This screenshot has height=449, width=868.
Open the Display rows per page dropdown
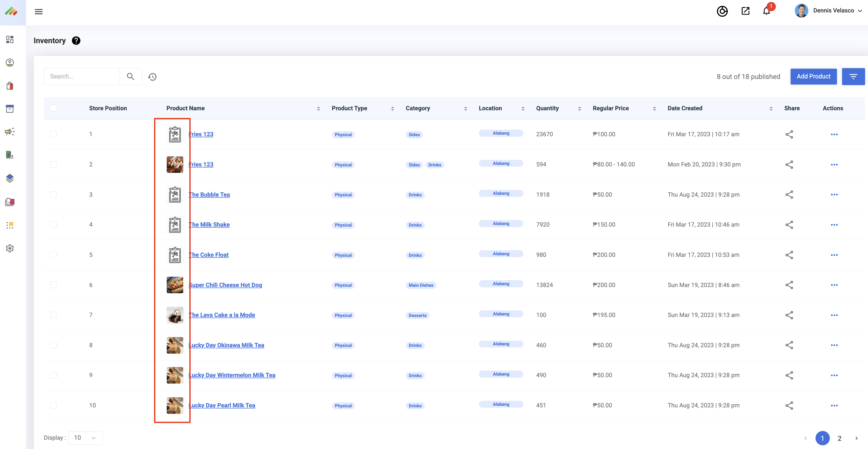point(85,438)
